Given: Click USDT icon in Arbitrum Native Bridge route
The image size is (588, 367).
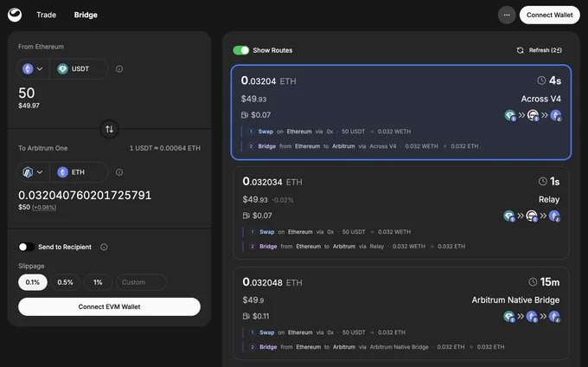Looking at the screenshot, I should (509, 316).
